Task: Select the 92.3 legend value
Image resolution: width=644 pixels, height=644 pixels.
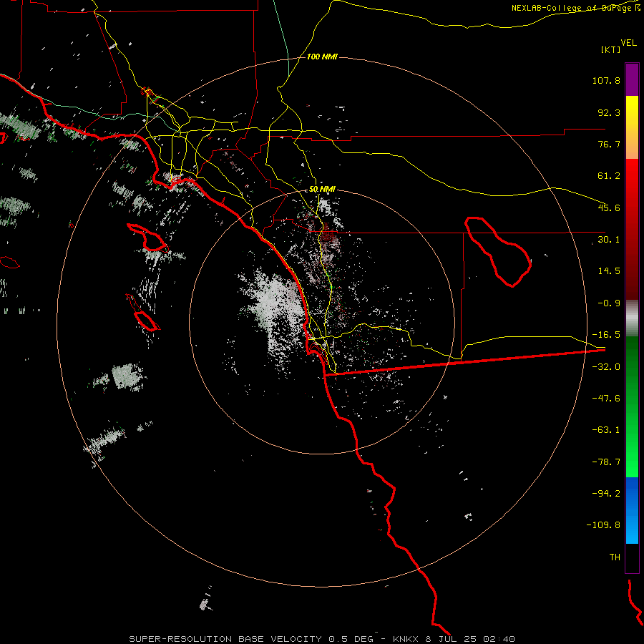Action: (x=609, y=112)
